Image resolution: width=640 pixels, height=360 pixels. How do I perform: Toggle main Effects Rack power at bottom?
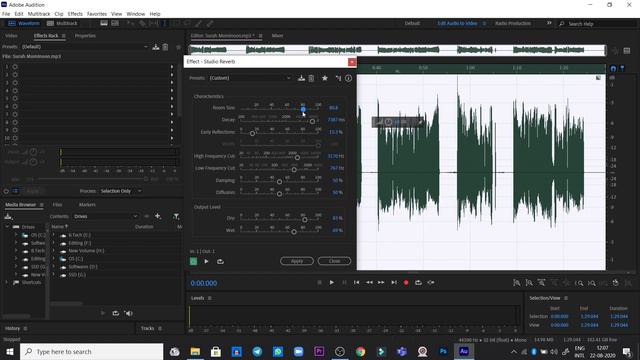[6, 191]
